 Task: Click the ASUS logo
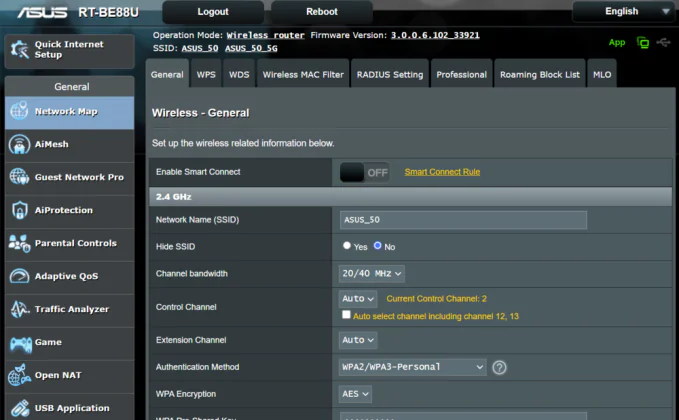click(x=42, y=12)
